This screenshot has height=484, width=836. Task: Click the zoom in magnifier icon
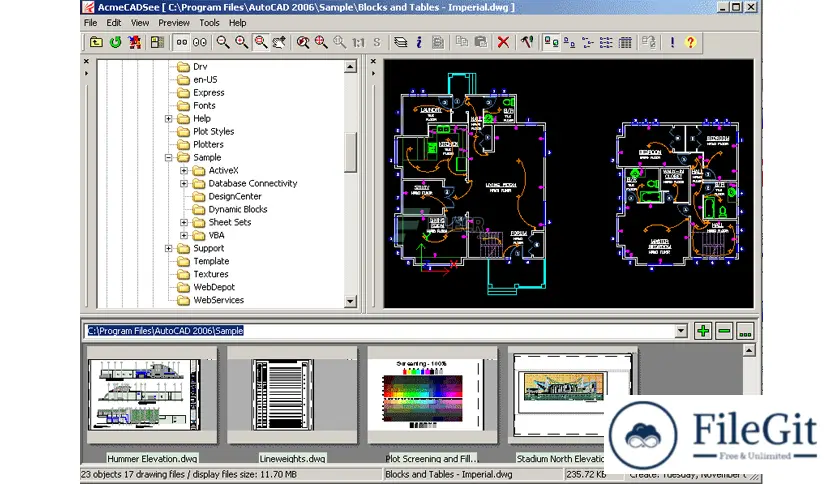[x=242, y=42]
